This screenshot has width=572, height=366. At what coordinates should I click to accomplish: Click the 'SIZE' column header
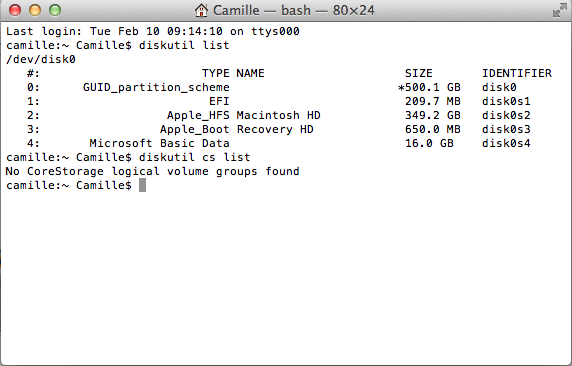[418, 73]
